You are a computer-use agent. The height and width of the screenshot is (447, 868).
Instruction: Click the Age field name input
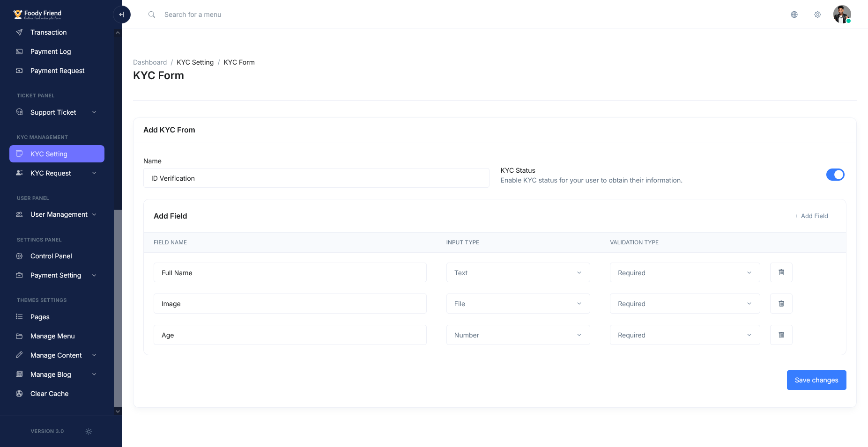[x=290, y=335]
